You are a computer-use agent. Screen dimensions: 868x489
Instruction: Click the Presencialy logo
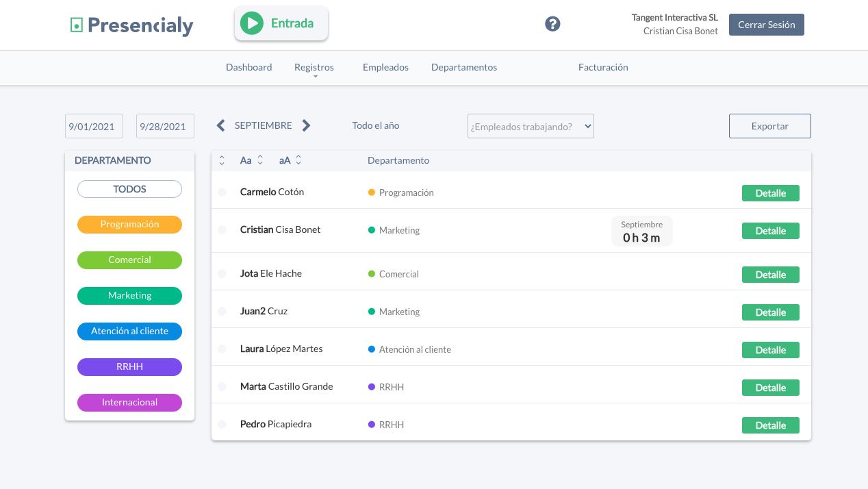click(x=132, y=25)
